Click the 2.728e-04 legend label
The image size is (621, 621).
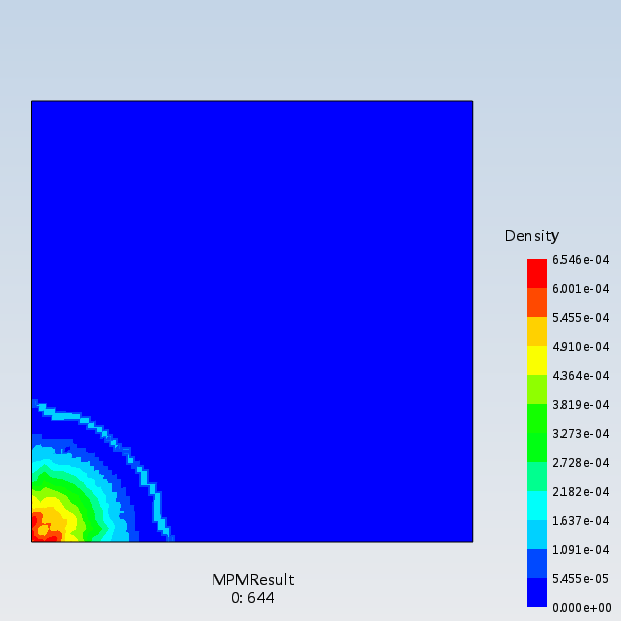point(581,463)
